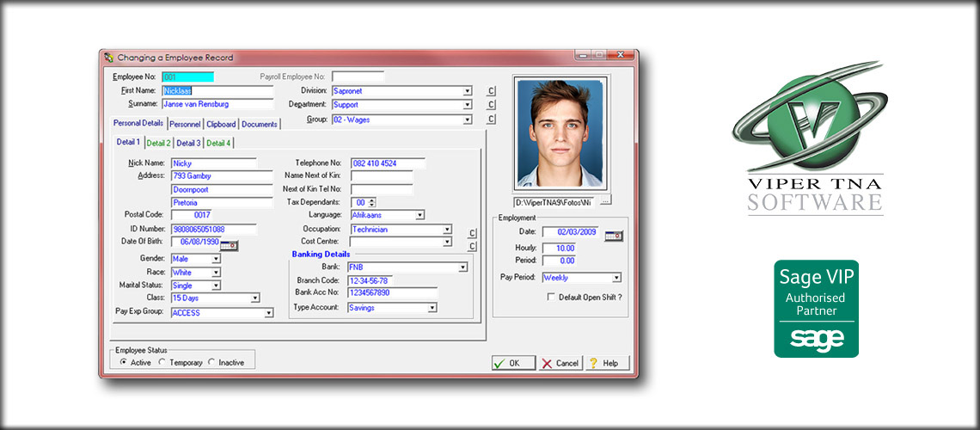Click the C button beside Group
Viewport: 980px width, 430px height.
[491, 120]
